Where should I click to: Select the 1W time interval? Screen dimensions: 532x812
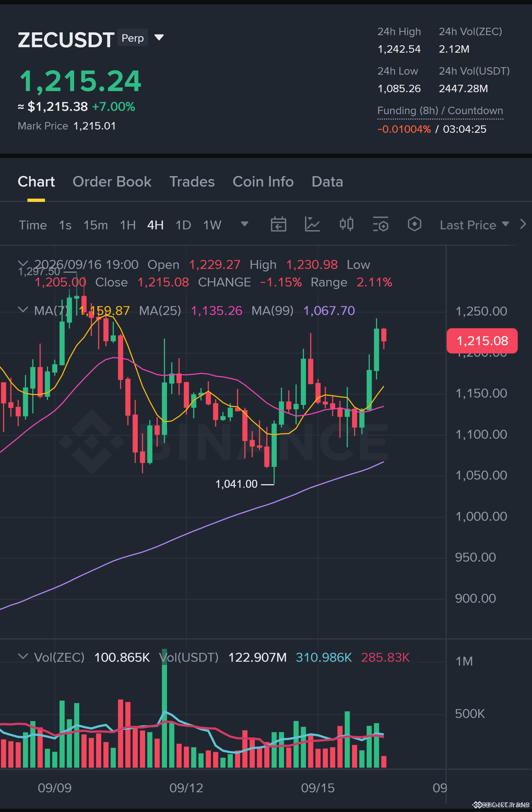(x=212, y=225)
